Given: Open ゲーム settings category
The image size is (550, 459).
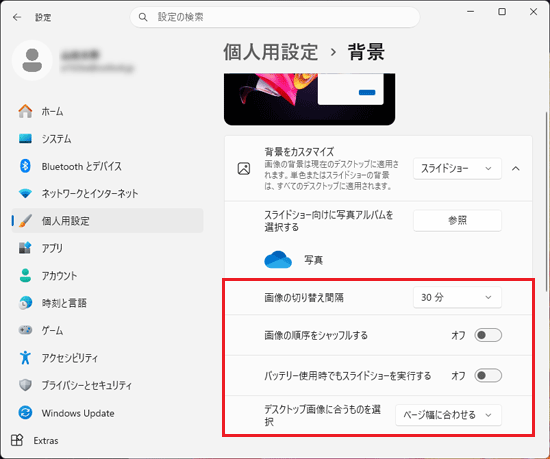Looking at the screenshot, I should [107, 330].
